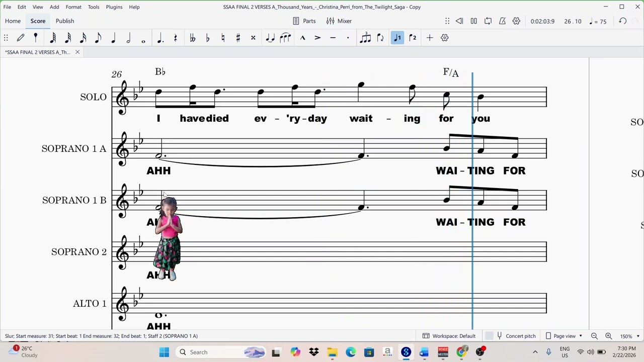Switch to the Publish tab

(x=65, y=21)
